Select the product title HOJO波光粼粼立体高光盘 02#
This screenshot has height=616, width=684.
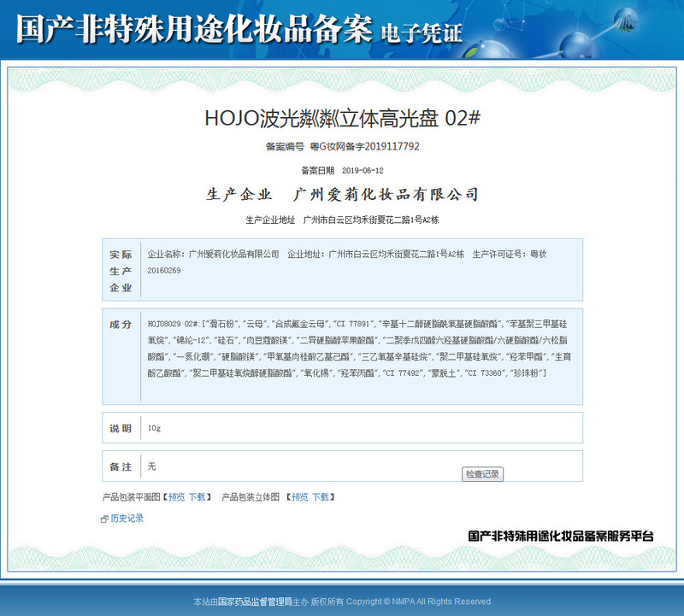pos(343,118)
